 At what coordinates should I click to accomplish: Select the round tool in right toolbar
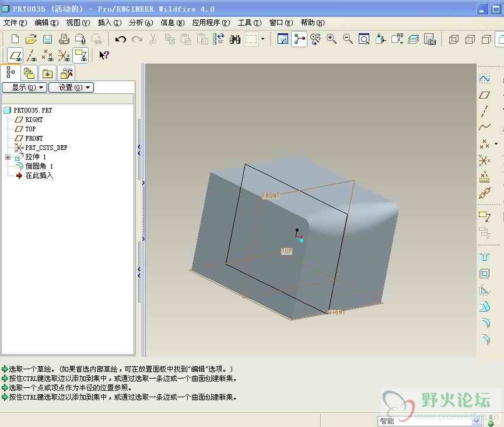485,323
